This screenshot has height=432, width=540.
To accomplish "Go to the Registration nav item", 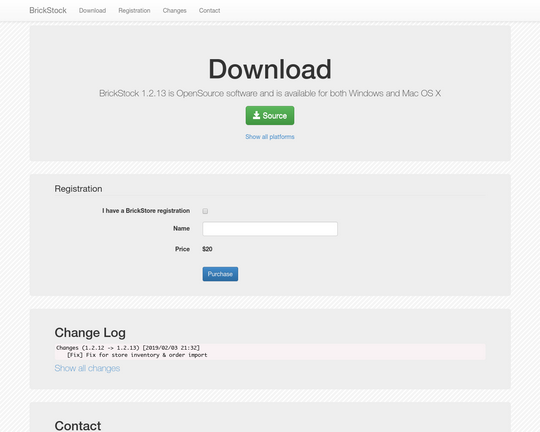I will coord(134,11).
